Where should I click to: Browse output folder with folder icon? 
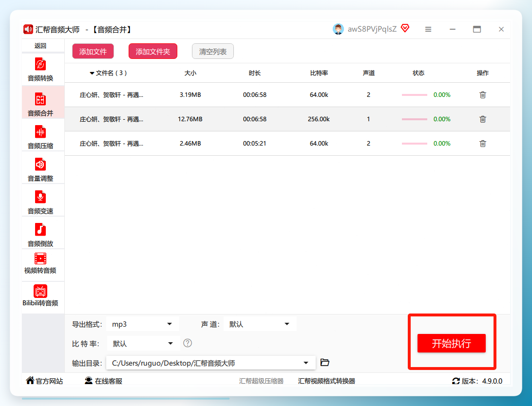coord(324,363)
